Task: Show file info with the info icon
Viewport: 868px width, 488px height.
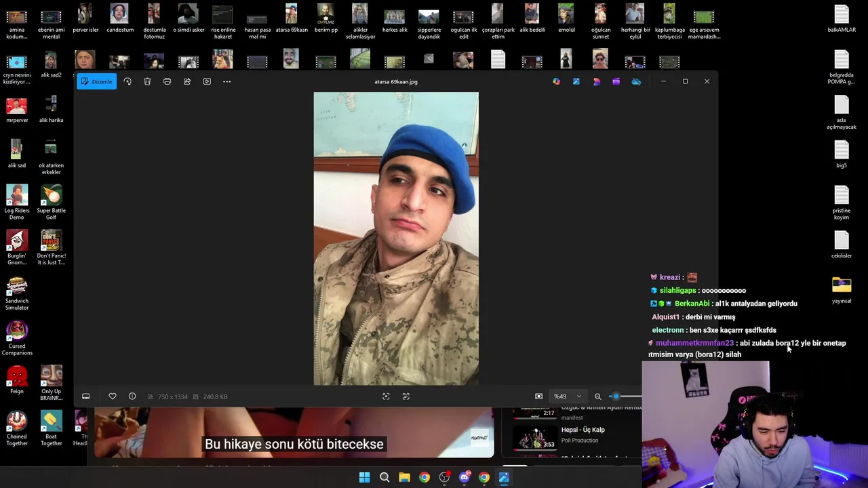Action: pyautogui.click(x=132, y=396)
